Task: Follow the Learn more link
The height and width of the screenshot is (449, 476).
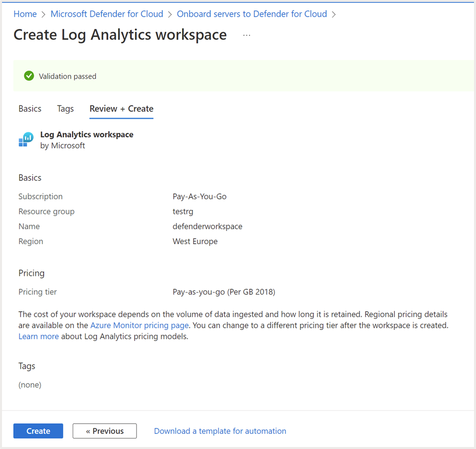Action: pos(38,336)
